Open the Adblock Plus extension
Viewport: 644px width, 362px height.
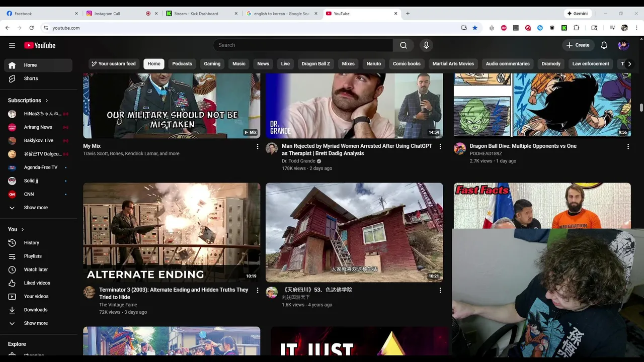point(504,28)
